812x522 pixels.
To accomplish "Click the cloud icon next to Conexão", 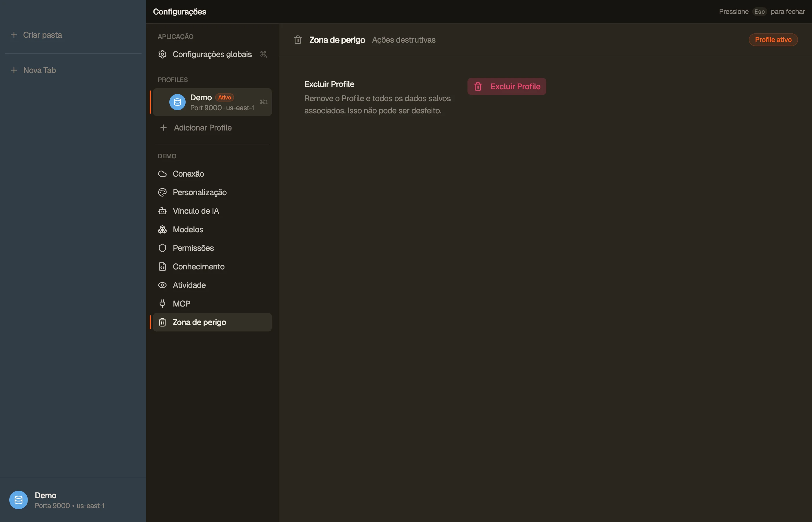I will click(x=162, y=174).
